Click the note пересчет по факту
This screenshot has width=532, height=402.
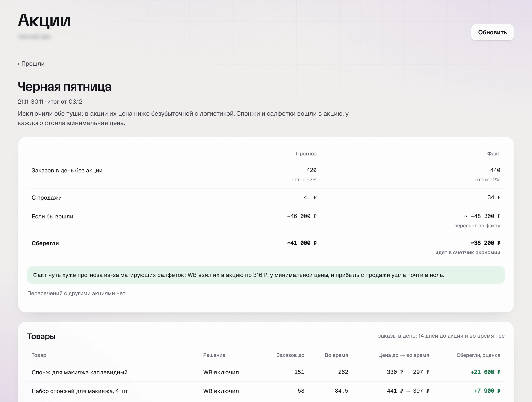coord(477,226)
